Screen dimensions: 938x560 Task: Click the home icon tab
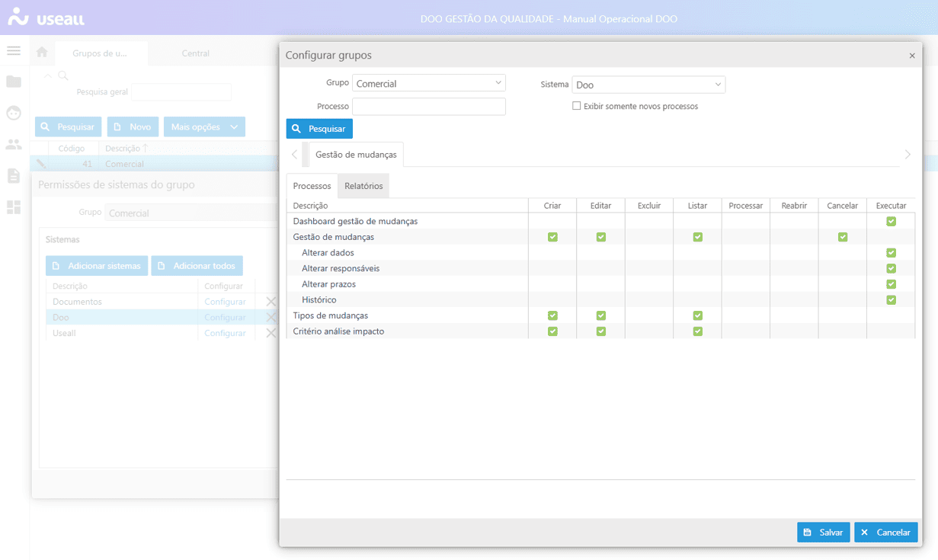pos(42,53)
